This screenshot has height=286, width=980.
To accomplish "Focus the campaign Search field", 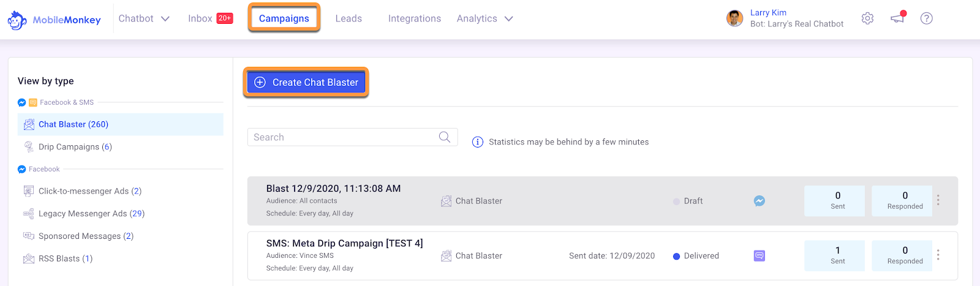I will 352,137.
